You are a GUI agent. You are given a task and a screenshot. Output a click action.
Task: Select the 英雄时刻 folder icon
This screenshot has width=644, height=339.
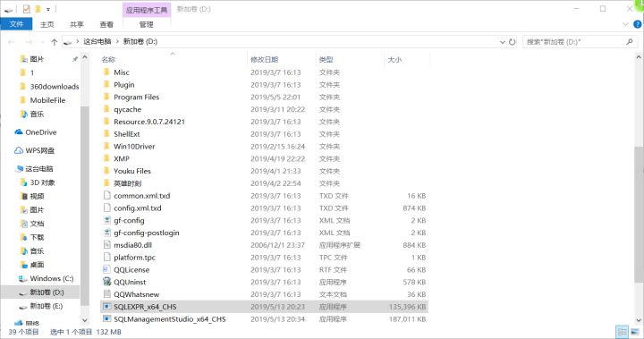[x=106, y=183]
